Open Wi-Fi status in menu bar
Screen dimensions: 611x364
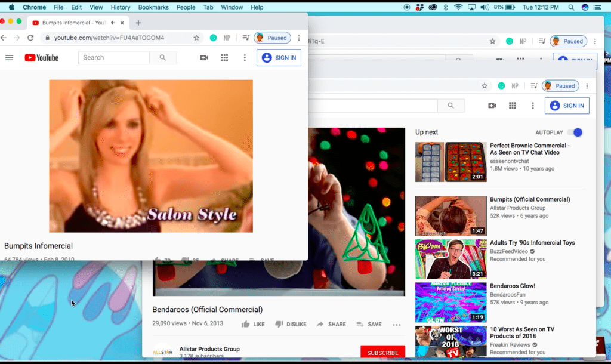[x=458, y=7]
